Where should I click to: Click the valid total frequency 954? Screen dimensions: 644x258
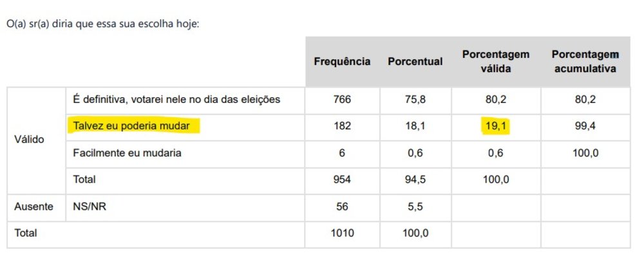coord(342,180)
